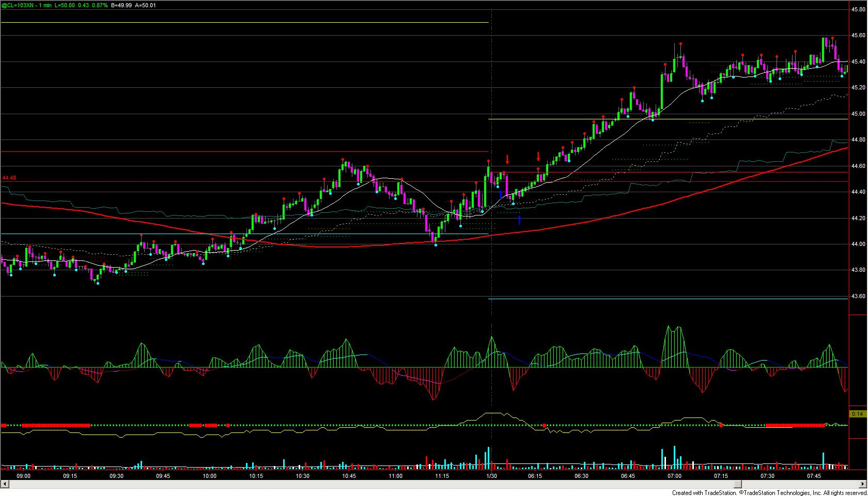The height and width of the screenshot is (496, 868).
Task: Click the 07:00 time axis label
Action: click(675, 476)
